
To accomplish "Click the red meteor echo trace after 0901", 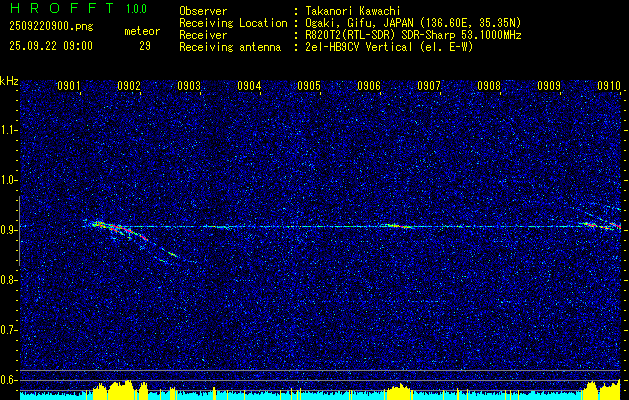I will [120, 230].
